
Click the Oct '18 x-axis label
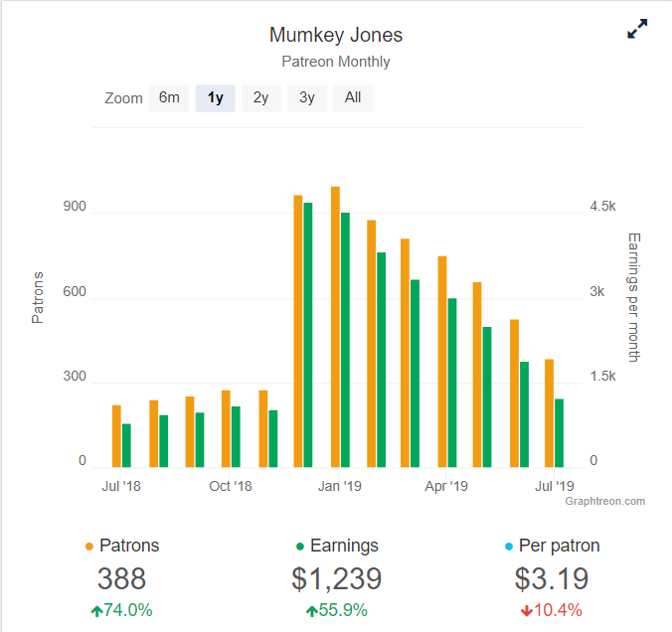pyautogui.click(x=231, y=486)
